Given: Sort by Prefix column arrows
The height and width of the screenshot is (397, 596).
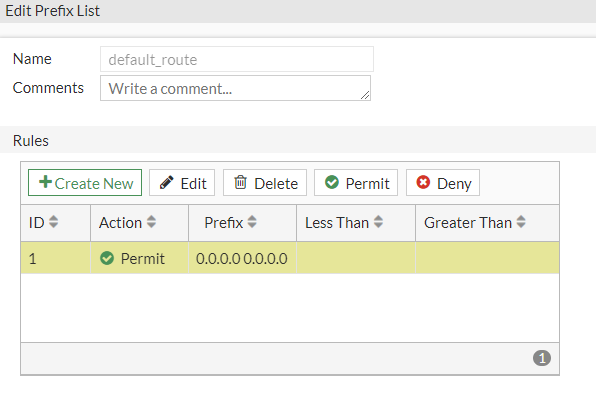Looking at the screenshot, I should coord(252,222).
